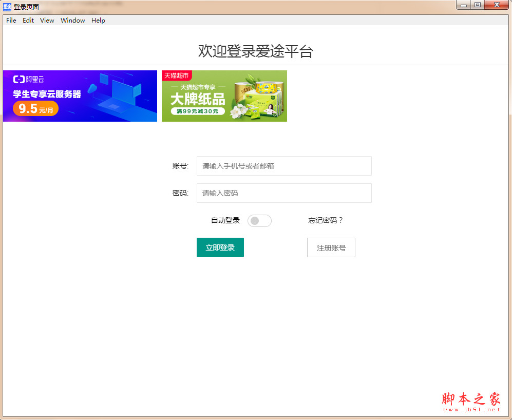Click the 密码: label text

tap(180, 193)
